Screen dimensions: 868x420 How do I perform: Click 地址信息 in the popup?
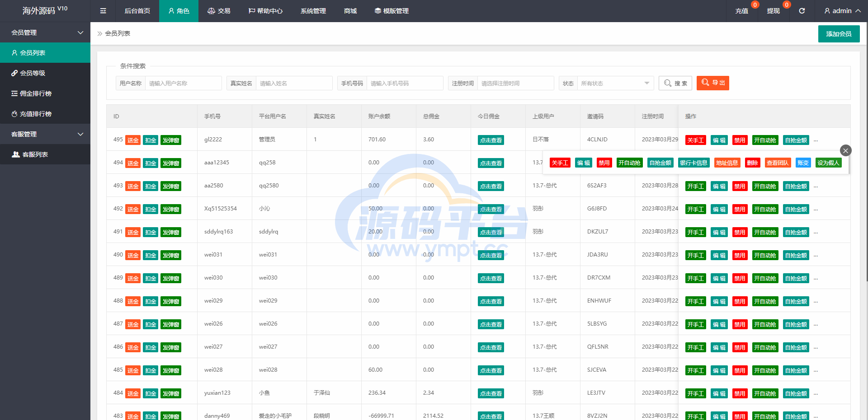726,163
